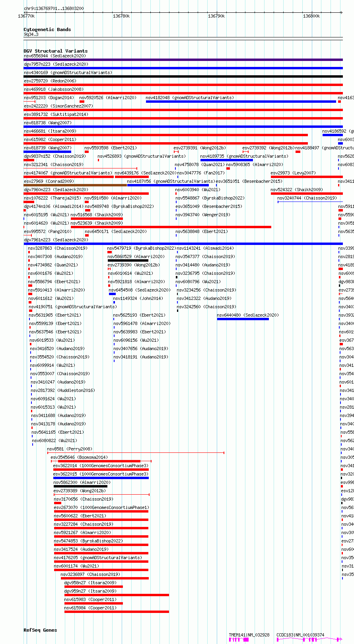Click the esv2673070 (1000GenomesConsortiumPhase1) label
Screen dimensions: 354x644
102,507
